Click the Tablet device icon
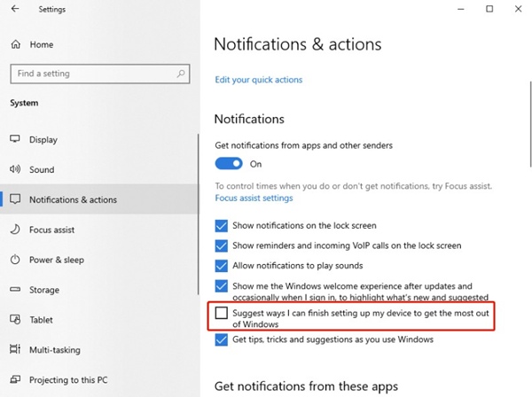532x397 pixels. 15,319
